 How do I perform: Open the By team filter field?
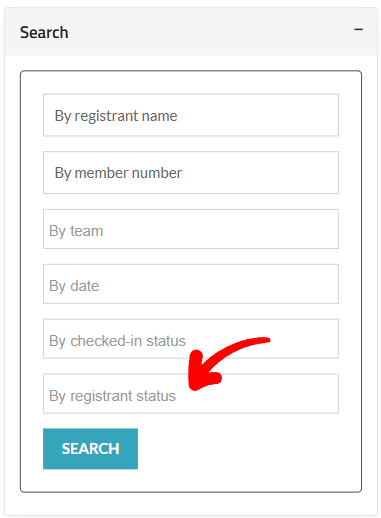point(191,229)
